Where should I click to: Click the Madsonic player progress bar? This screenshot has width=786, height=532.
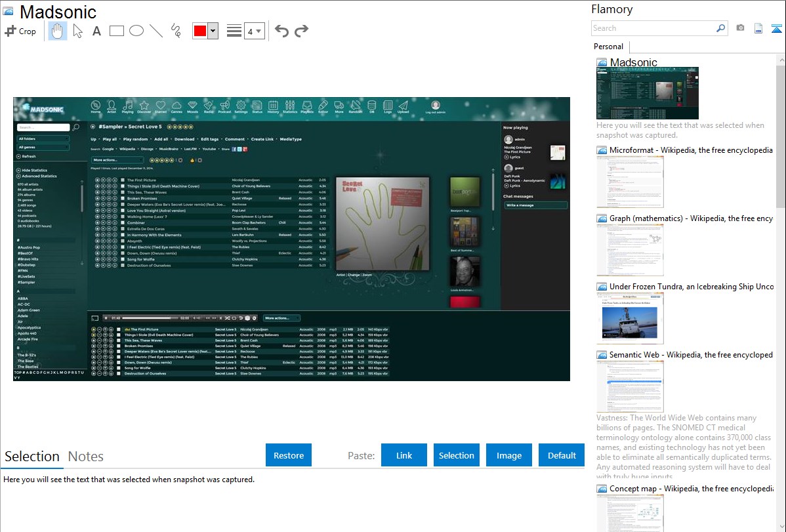(150, 318)
